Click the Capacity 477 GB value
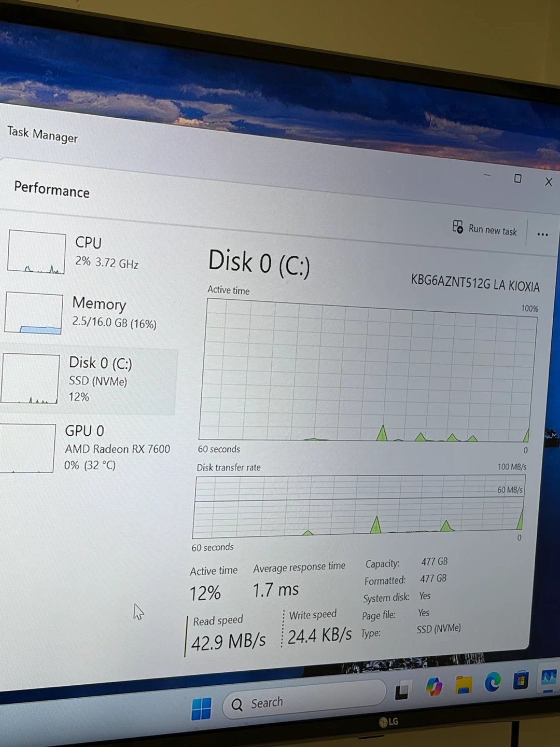 [x=434, y=561]
